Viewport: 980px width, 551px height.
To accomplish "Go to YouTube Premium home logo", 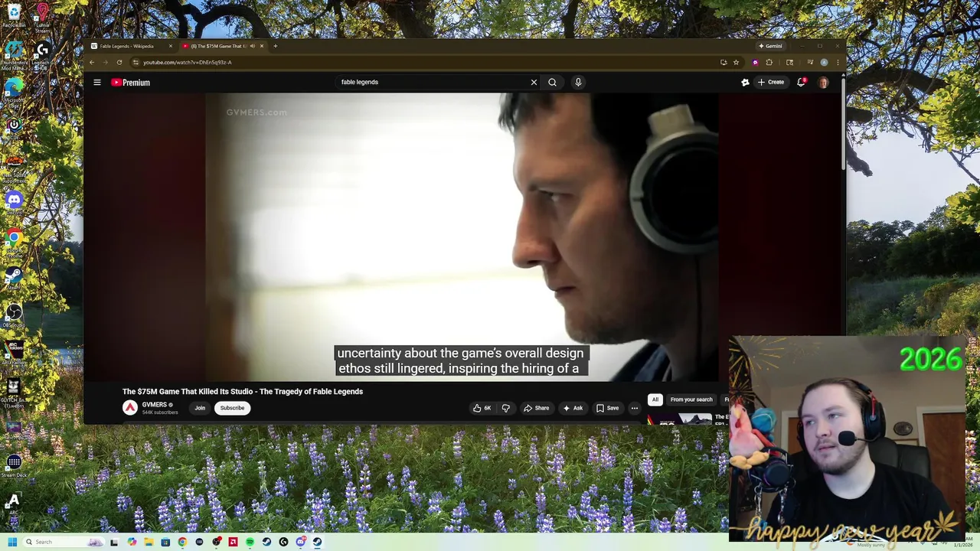I will pos(130,82).
